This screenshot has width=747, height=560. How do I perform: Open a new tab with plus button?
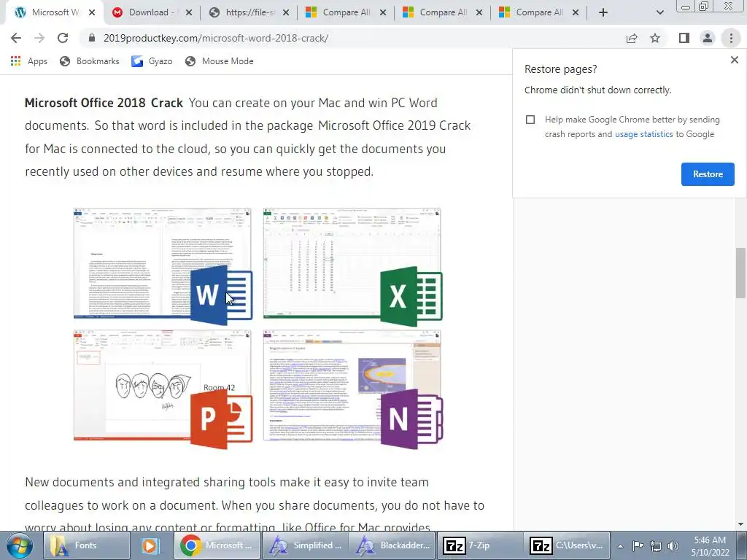point(603,12)
